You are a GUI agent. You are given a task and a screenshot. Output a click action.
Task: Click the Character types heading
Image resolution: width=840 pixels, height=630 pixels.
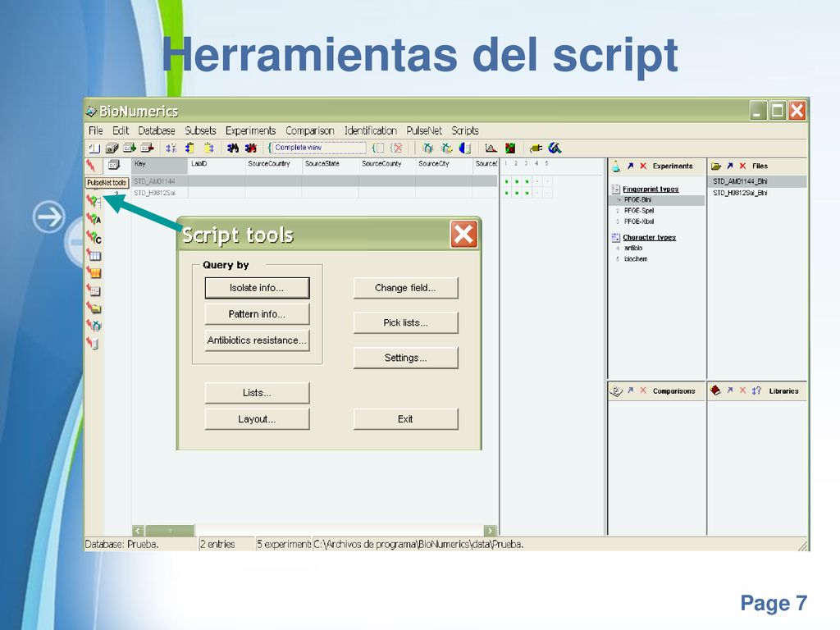[649, 237]
